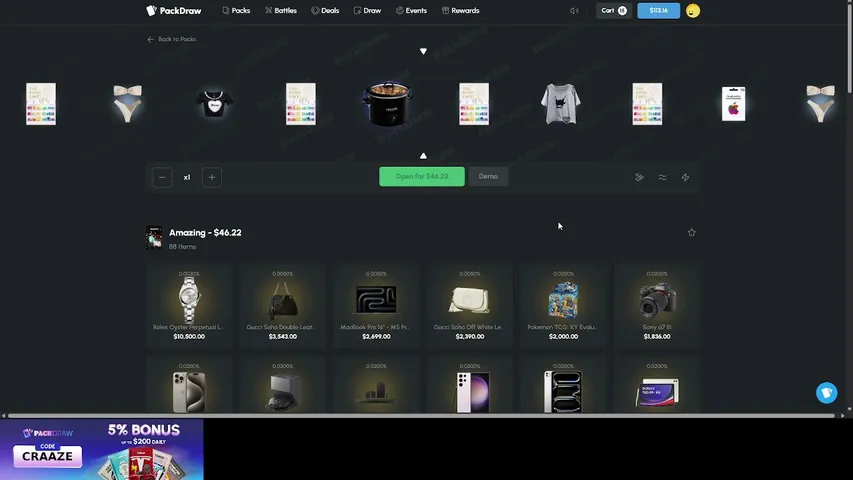Run a Demo spin
Image resolution: width=853 pixels, height=480 pixels.
click(488, 176)
